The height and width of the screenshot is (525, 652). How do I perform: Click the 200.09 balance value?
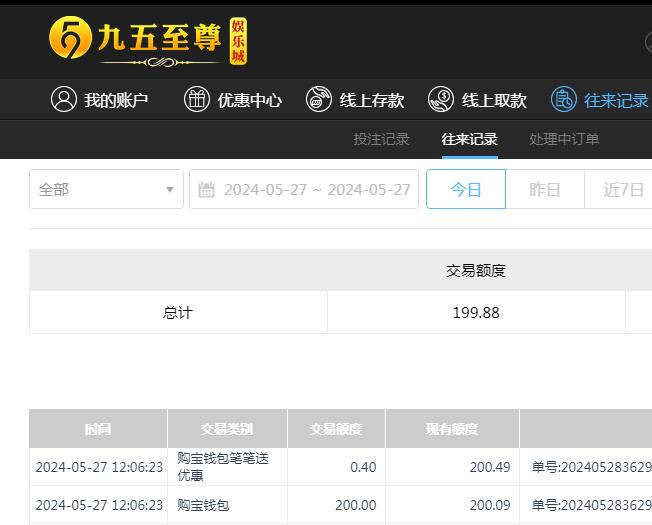tap(490, 505)
